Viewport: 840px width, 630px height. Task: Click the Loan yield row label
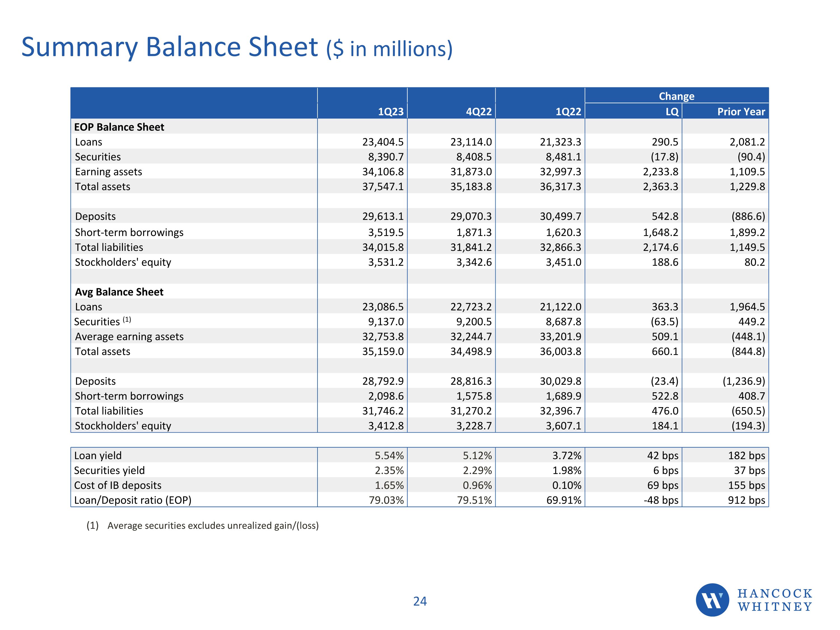tap(98, 455)
